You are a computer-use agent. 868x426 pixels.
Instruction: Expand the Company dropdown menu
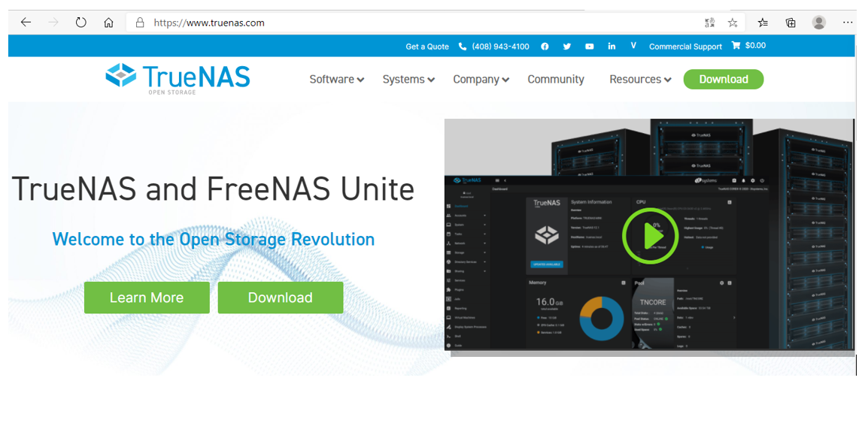tap(481, 79)
